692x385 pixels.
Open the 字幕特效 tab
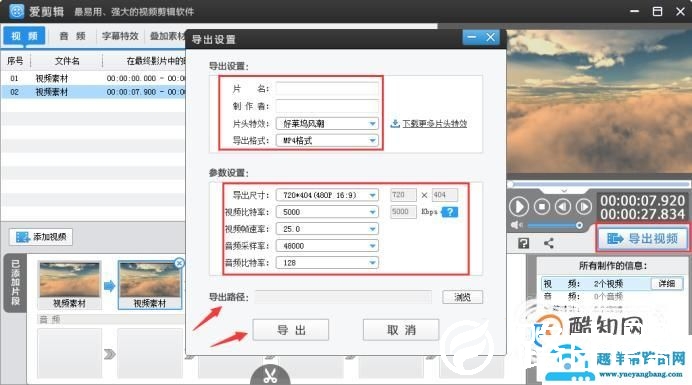[120, 36]
